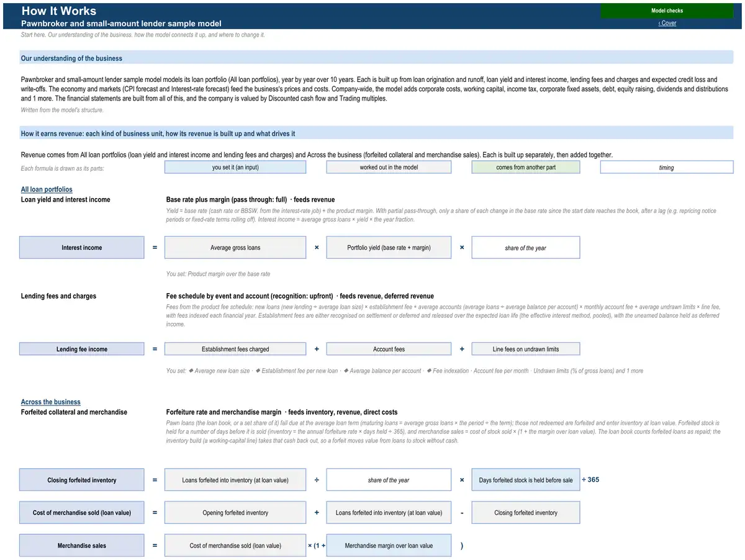
Task: Select the 'Lending fees and charges' heading
Action: [x=59, y=296]
